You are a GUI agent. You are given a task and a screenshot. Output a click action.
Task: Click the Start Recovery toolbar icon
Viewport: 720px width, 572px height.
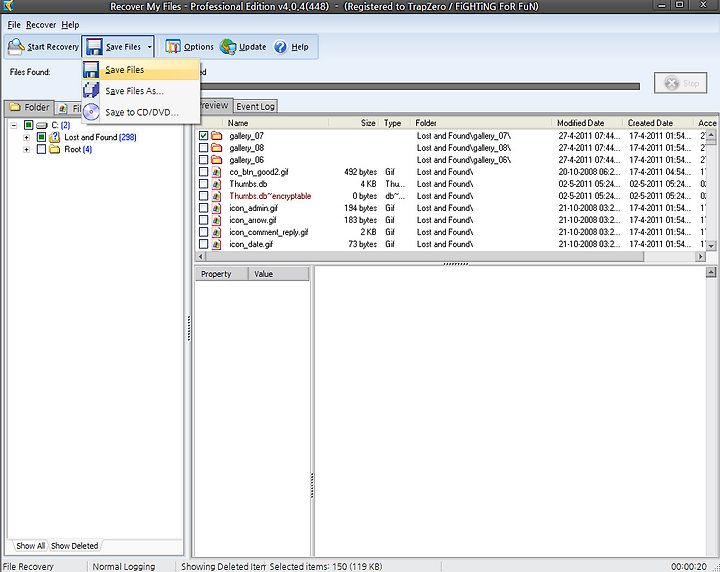pyautogui.click(x=17, y=46)
